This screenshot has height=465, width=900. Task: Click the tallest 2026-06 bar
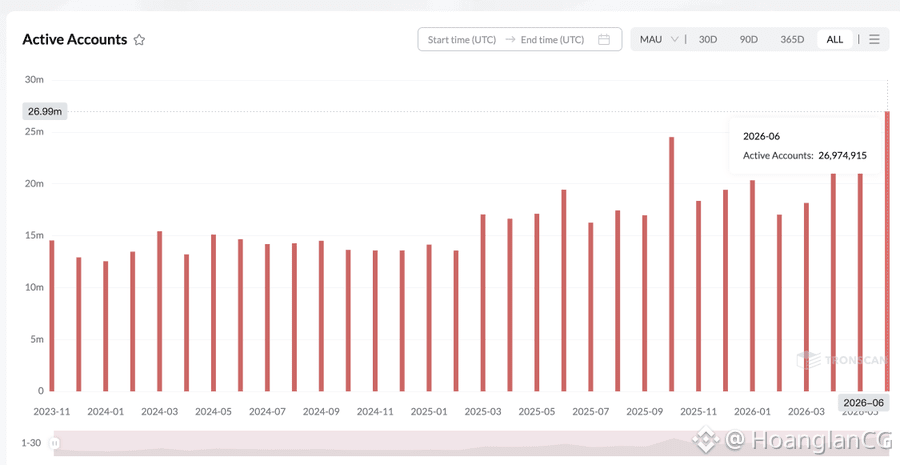point(887,251)
